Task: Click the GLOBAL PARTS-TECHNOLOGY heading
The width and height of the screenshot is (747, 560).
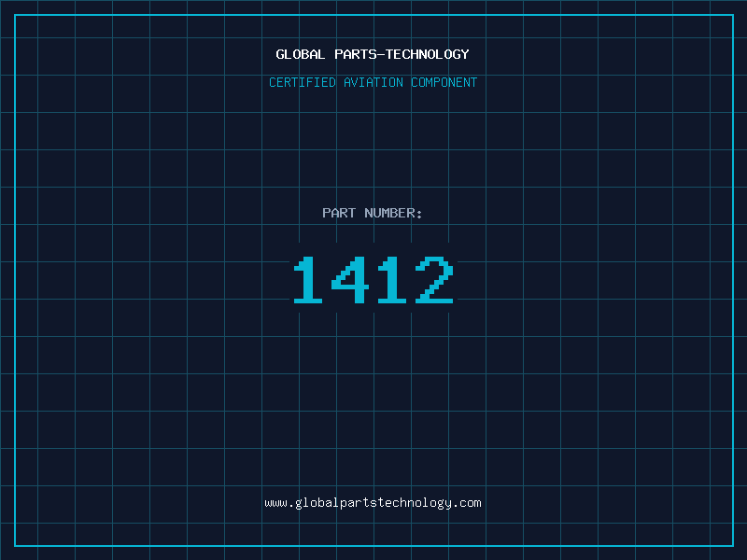Action: click(373, 54)
